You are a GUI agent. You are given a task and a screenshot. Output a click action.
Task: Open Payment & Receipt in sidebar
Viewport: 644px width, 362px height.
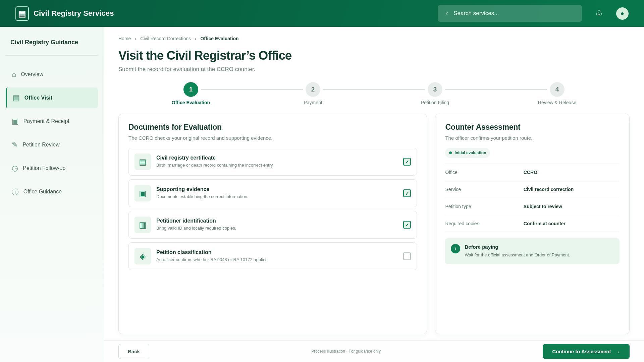click(x=52, y=121)
